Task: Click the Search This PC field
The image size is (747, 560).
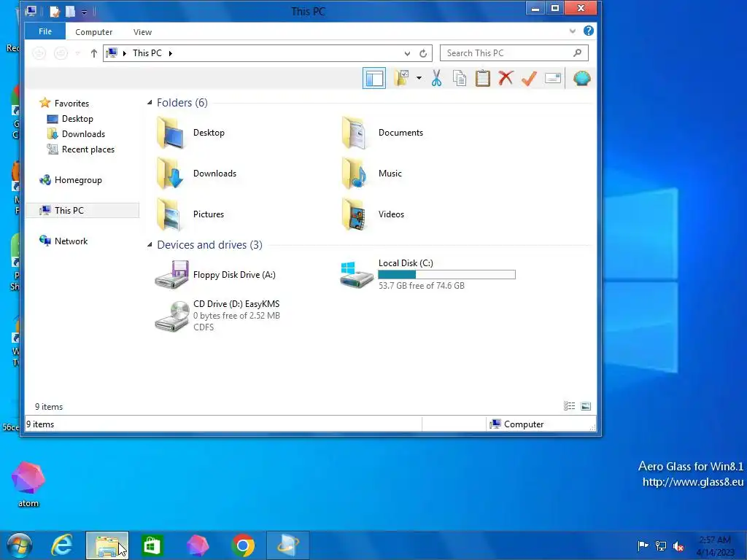Action: pos(514,52)
